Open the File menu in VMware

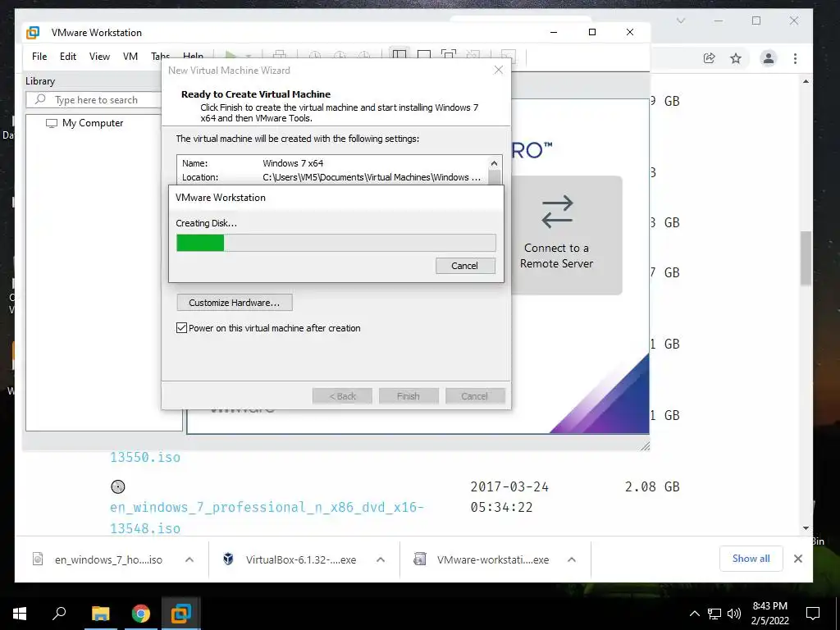pyautogui.click(x=39, y=57)
